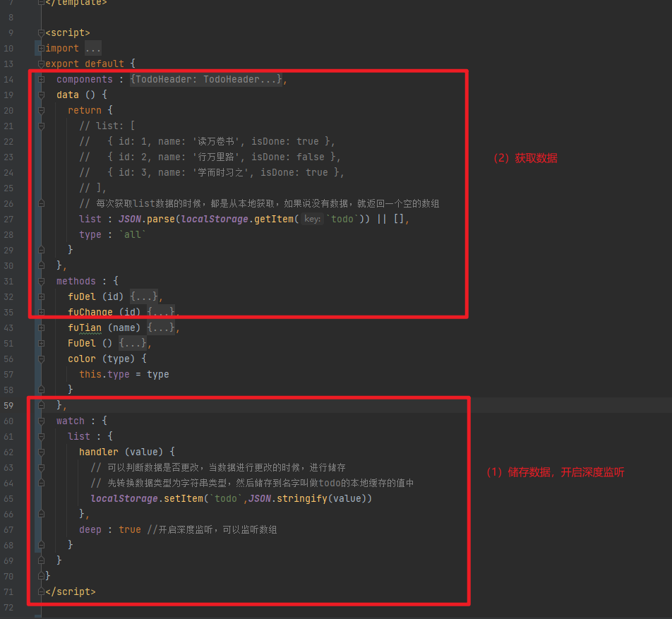The width and height of the screenshot is (672, 619).
Task: Click the fuTian method name
Action: pos(85,328)
